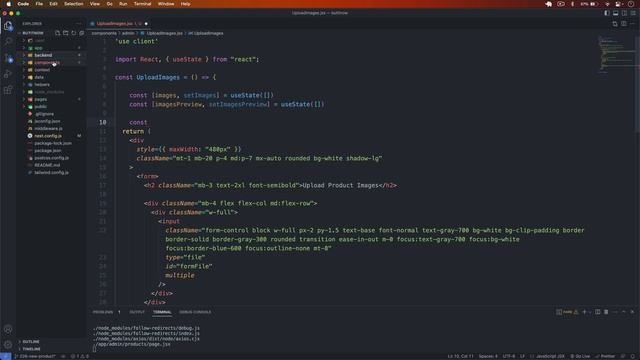This screenshot has width=640, height=360.
Task: Open Run and Debug view
Action: tap(8, 74)
